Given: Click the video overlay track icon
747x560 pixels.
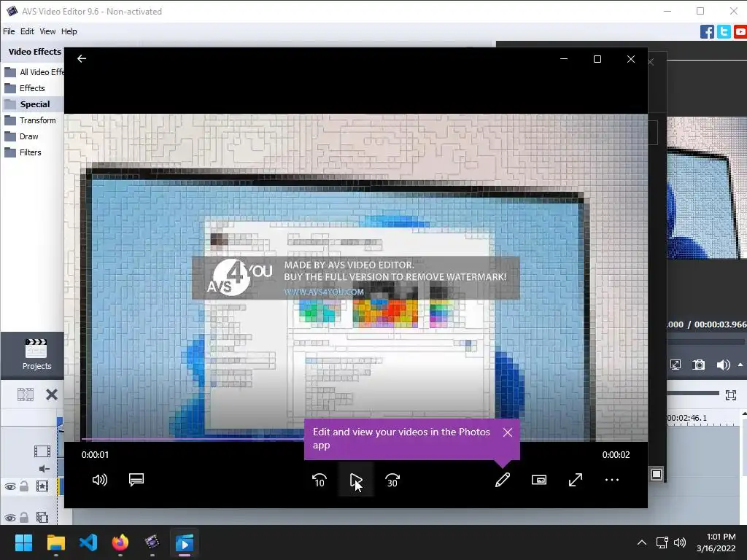Looking at the screenshot, I should tap(42, 518).
